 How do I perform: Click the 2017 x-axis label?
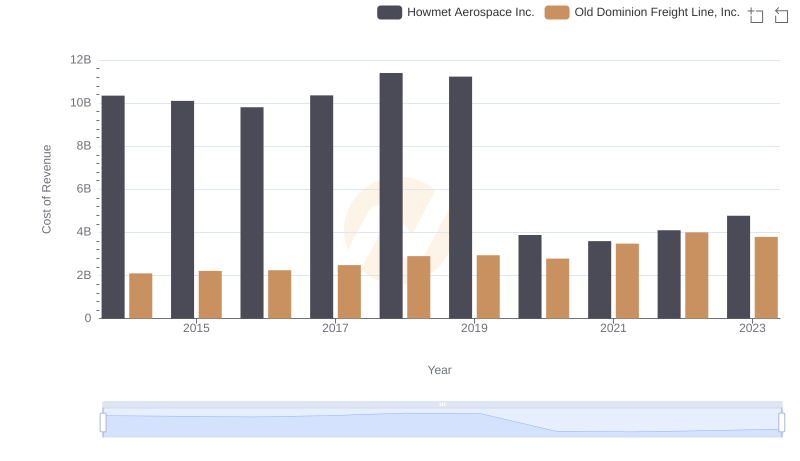point(335,328)
